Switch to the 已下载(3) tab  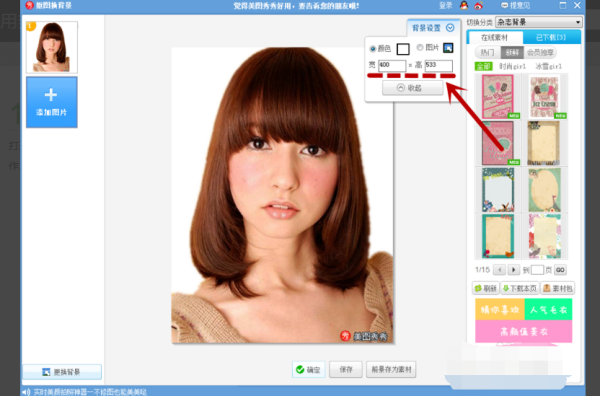551,37
